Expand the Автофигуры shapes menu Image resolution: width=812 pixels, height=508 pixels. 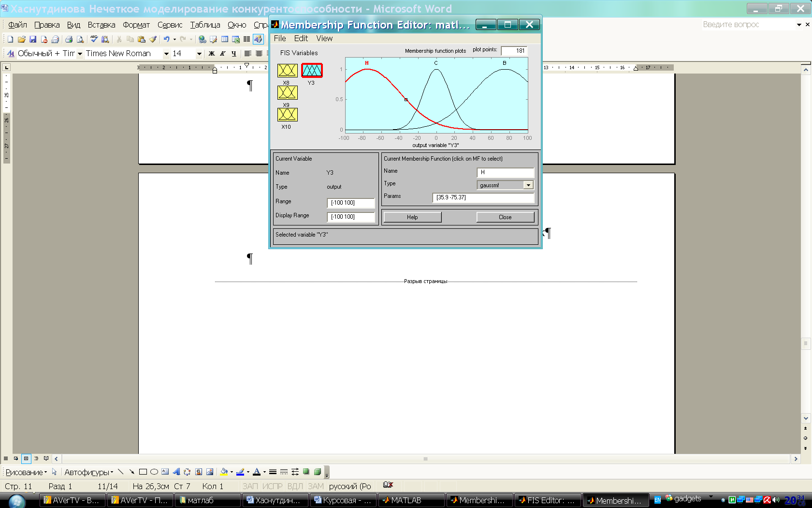point(89,472)
